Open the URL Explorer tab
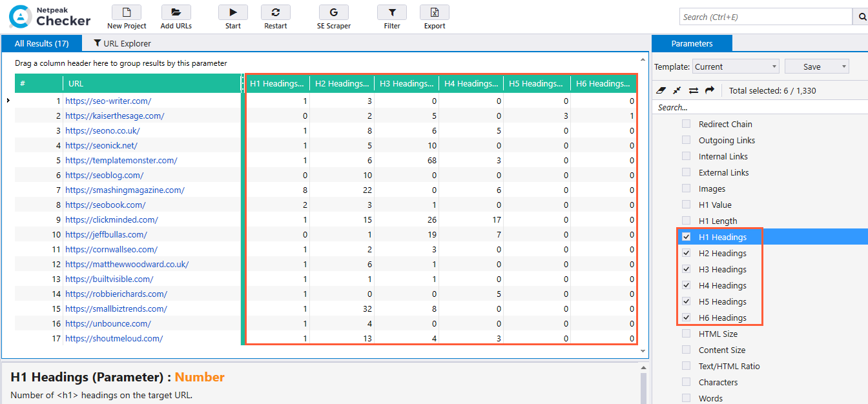Viewport: 868px width, 404px height. point(122,43)
